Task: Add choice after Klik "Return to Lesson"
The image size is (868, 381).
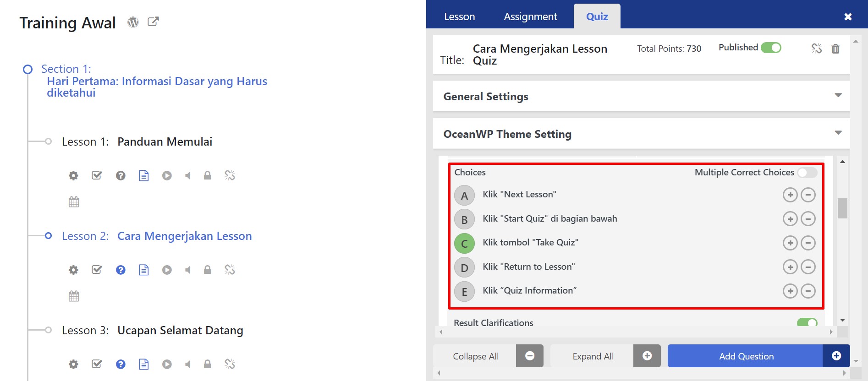Action: pos(790,267)
